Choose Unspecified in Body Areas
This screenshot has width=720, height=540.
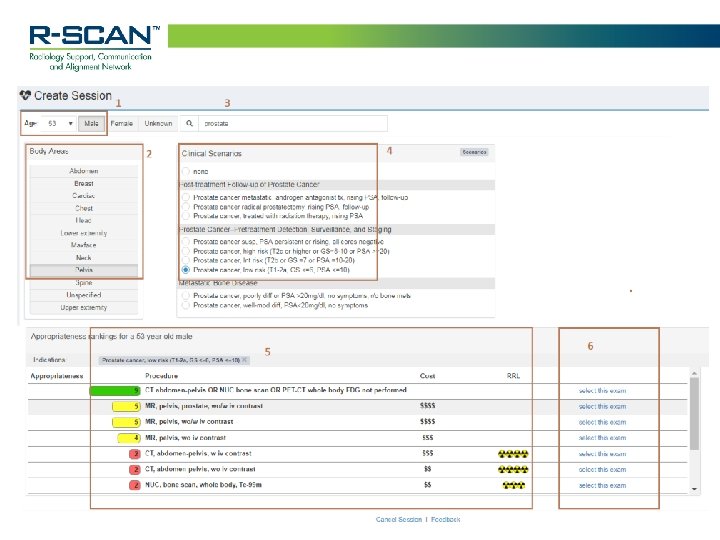84,295
